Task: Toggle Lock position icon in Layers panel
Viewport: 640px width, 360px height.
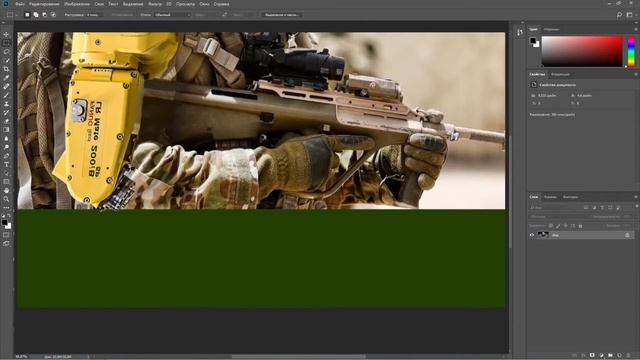Action: pyautogui.click(x=565, y=226)
